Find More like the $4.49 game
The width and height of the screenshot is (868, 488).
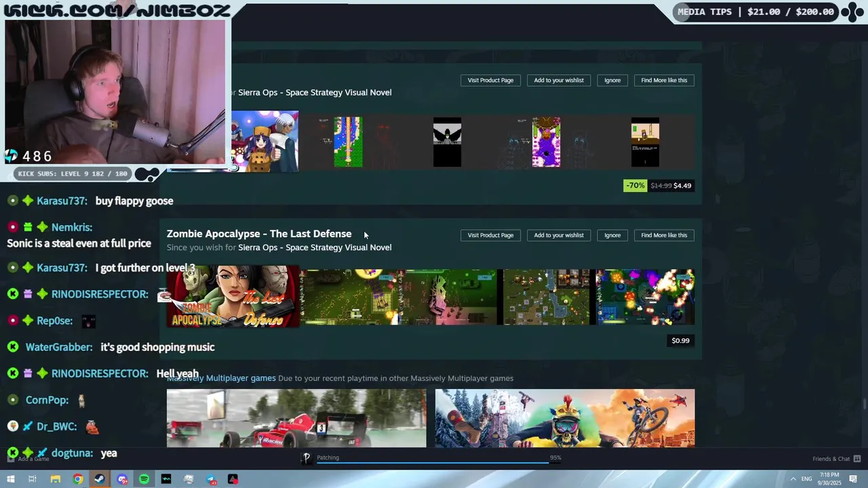pyautogui.click(x=664, y=80)
